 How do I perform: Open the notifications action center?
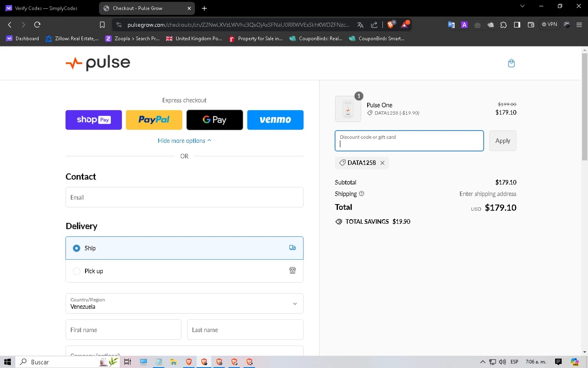pos(558,362)
